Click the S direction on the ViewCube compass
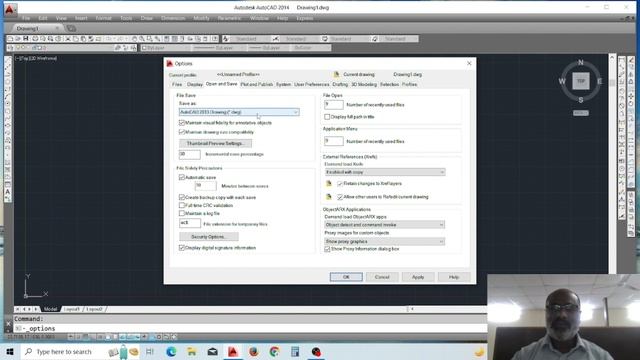The height and width of the screenshot is (360, 640). (x=581, y=100)
